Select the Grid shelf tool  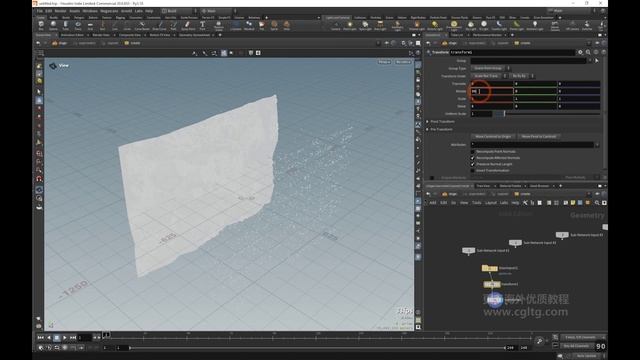[90, 25]
